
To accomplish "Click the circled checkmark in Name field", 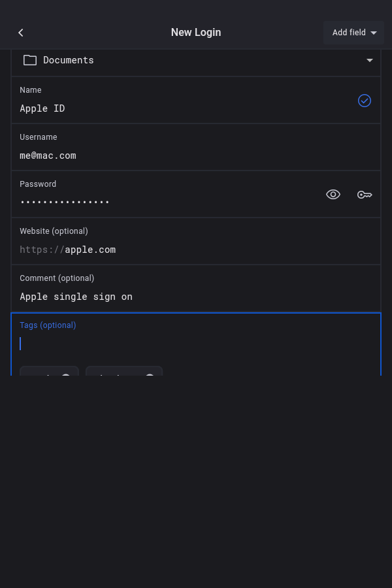I will pyautogui.click(x=365, y=101).
